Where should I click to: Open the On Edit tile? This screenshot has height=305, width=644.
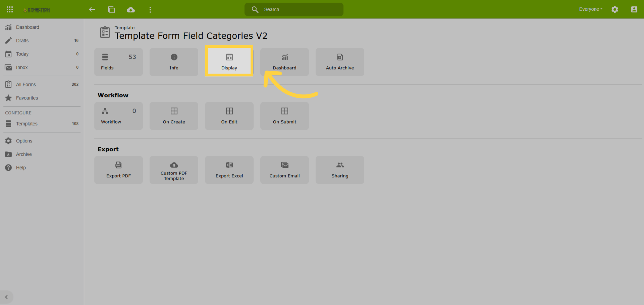click(x=229, y=116)
